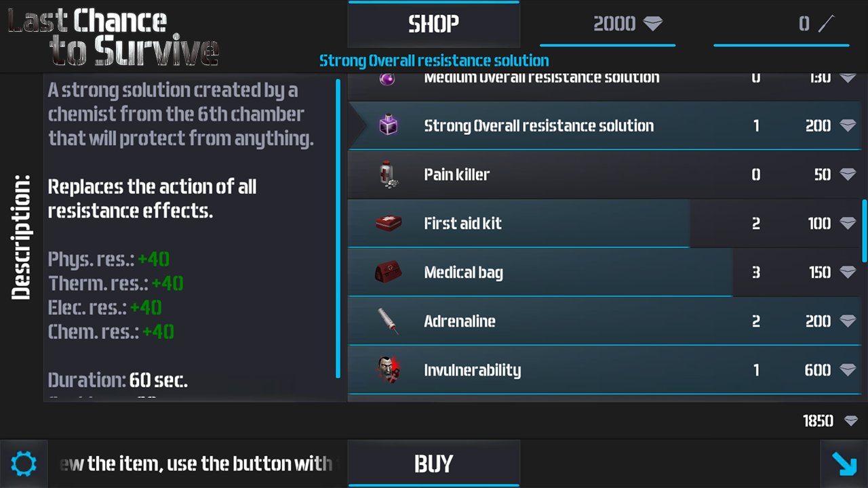The width and height of the screenshot is (868, 488).
Task: Open the settings gear icon
Action: pyautogui.click(x=24, y=464)
